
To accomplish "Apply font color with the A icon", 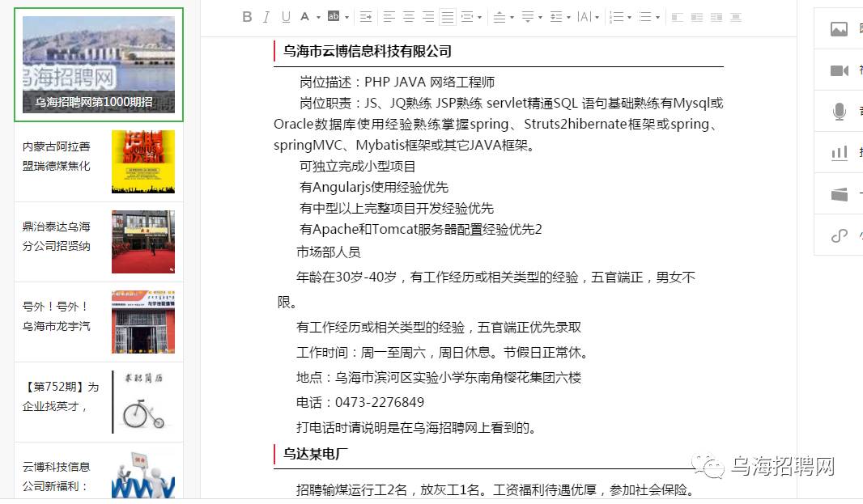I will pyautogui.click(x=304, y=17).
